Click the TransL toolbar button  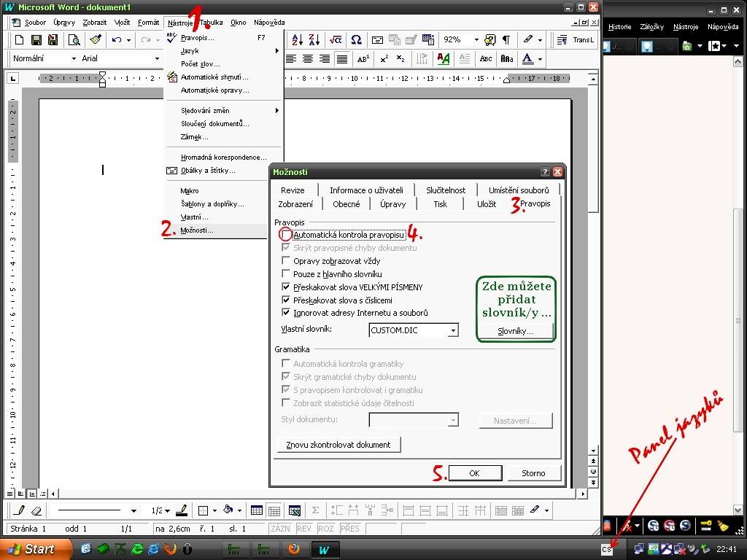pyautogui.click(x=583, y=40)
